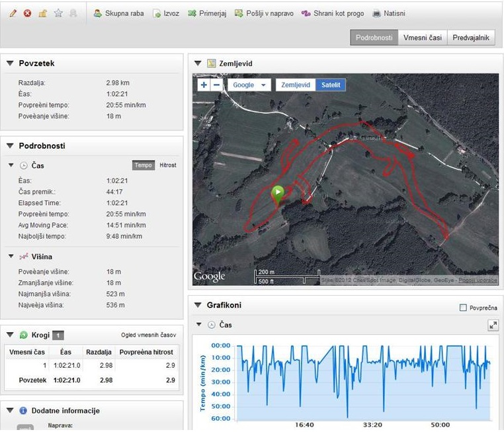Select the Tempo toggle

coord(144,165)
